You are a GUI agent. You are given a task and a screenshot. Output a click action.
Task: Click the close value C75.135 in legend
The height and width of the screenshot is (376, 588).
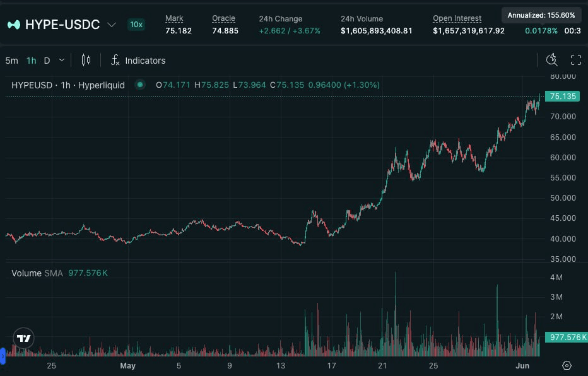point(287,85)
